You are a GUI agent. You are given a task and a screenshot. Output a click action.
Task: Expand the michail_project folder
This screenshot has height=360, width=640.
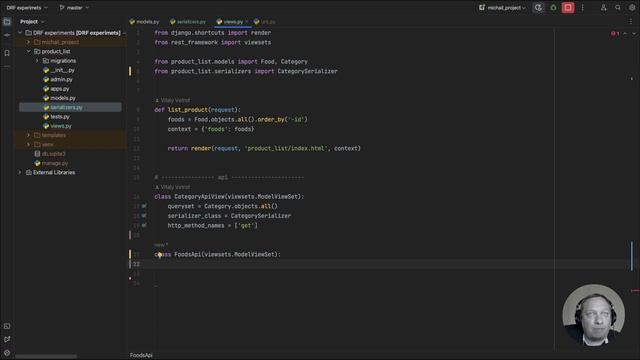(29, 42)
